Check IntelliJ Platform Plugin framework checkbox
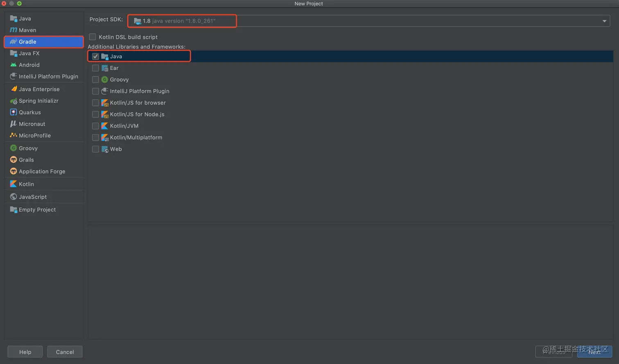Screen dimensions: 619x364 pos(95,91)
